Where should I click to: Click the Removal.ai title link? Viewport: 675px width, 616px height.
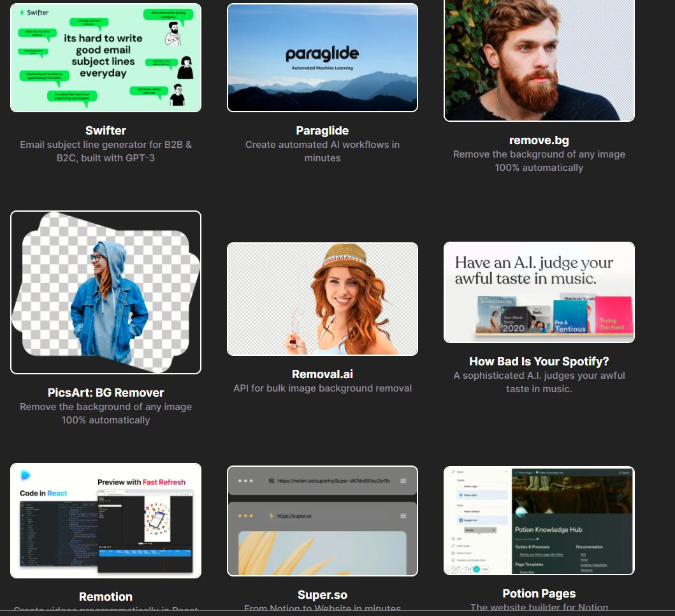point(322,374)
